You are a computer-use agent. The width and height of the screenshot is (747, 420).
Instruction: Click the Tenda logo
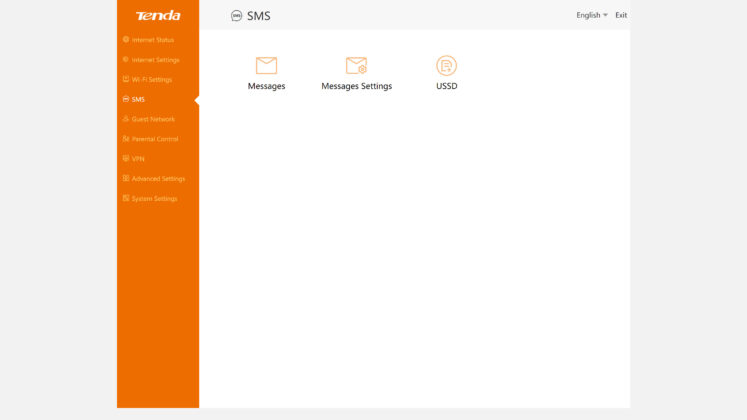(x=158, y=16)
